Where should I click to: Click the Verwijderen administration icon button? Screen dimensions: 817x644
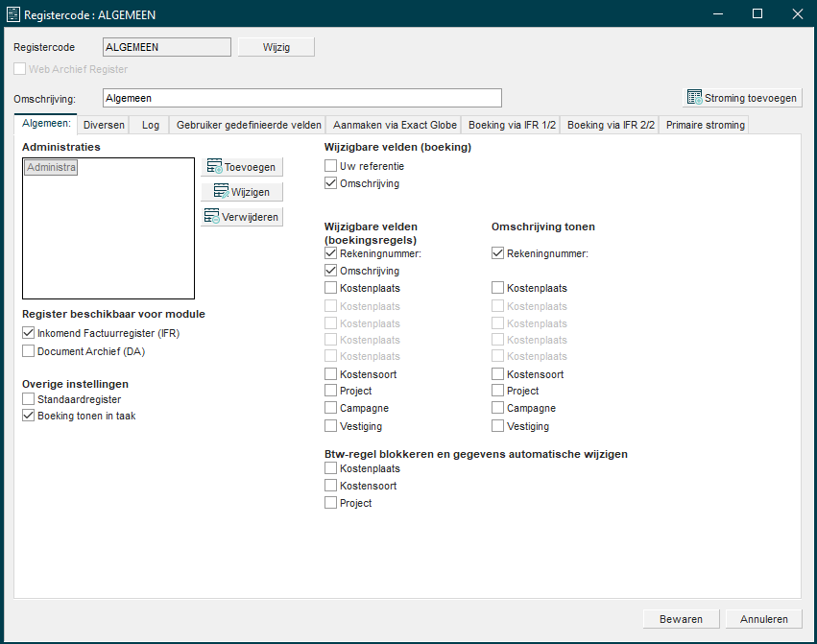coord(242,217)
